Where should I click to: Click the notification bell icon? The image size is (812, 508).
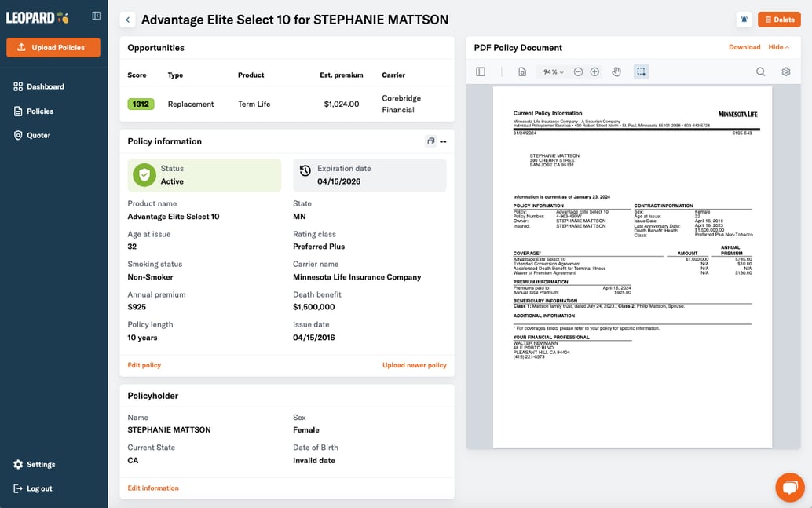point(744,20)
